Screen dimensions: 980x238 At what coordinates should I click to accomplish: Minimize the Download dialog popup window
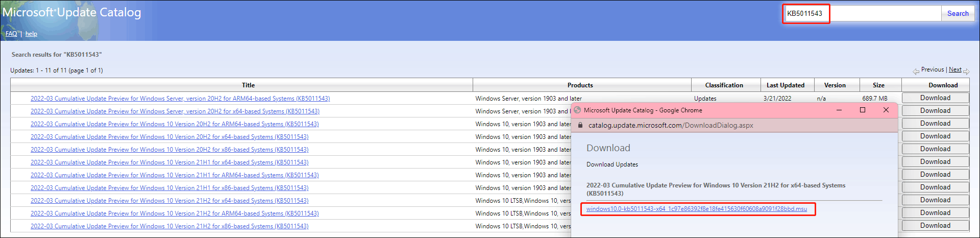839,110
